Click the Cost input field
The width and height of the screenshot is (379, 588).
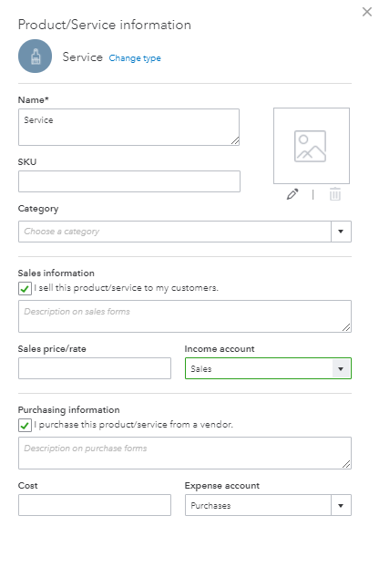[95, 505]
